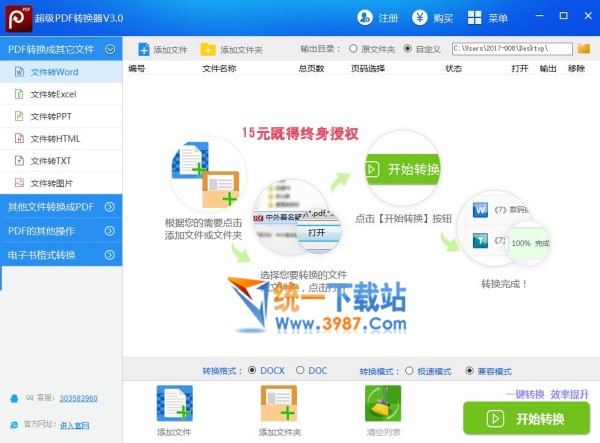Open QQ customer service link 303583960
The image size is (600, 443).
click(78, 398)
